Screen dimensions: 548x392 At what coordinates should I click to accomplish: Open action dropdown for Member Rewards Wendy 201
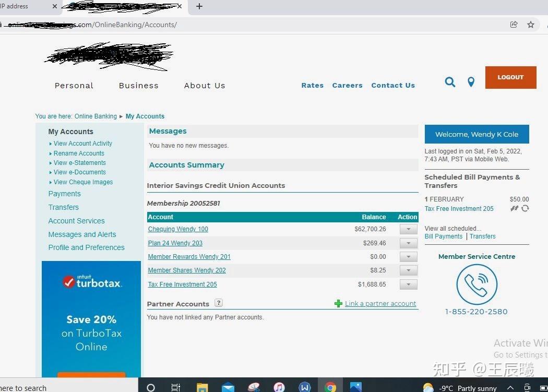408,257
